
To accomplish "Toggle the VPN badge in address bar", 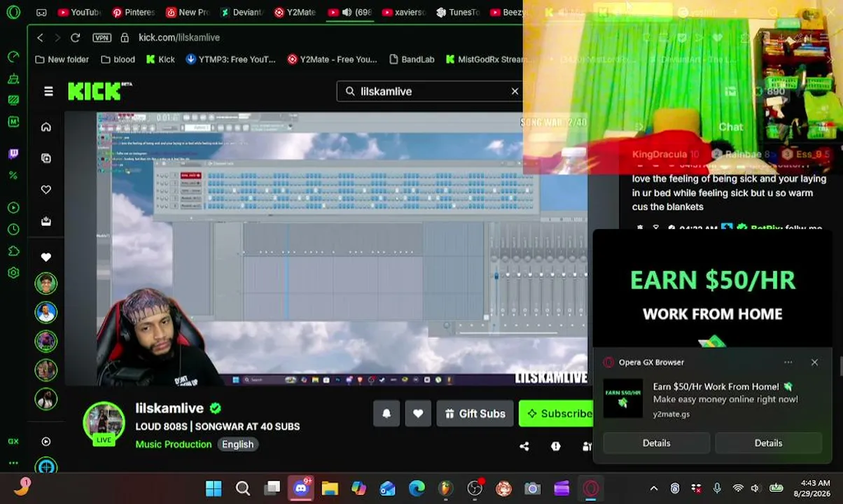I will click(102, 37).
